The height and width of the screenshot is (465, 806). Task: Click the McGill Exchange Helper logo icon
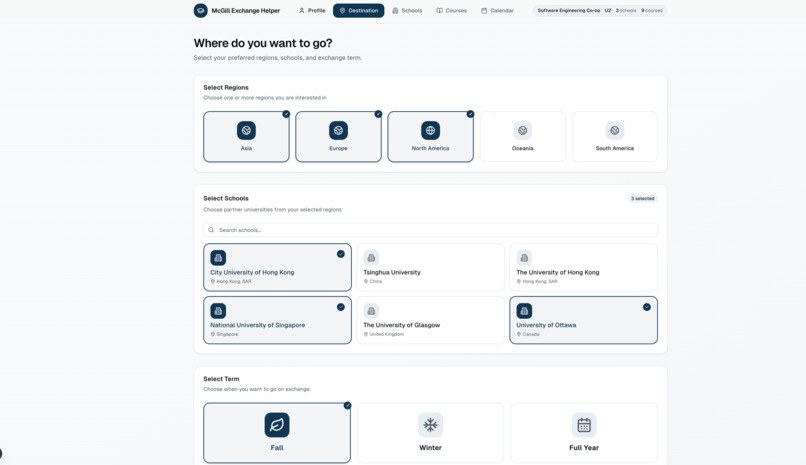pyautogui.click(x=200, y=10)
